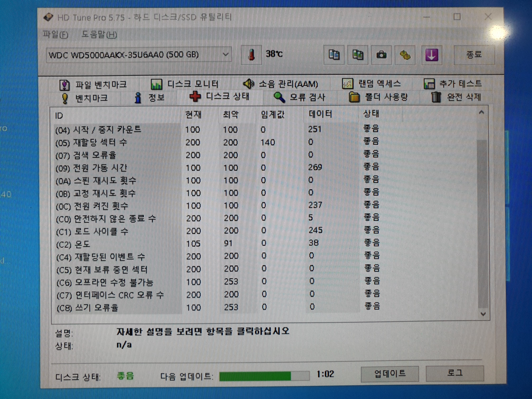Screen dimensions: 532x399
Task: Click the 랜덤 엑세스 scatter icon
Action: click(x=348, y=84)
